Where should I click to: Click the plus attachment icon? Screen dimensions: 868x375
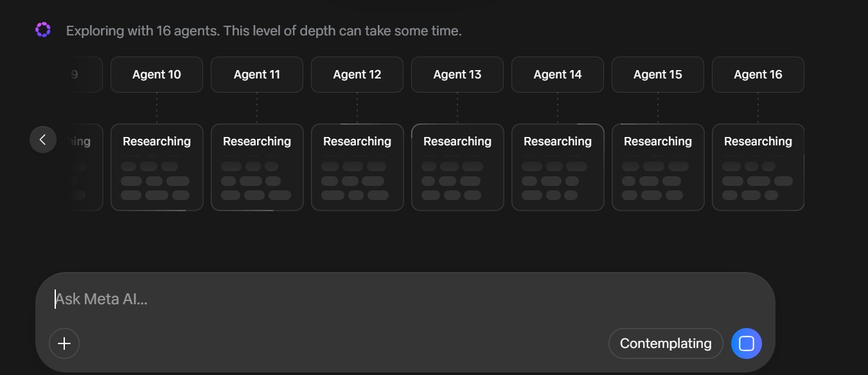pos(64,343)
